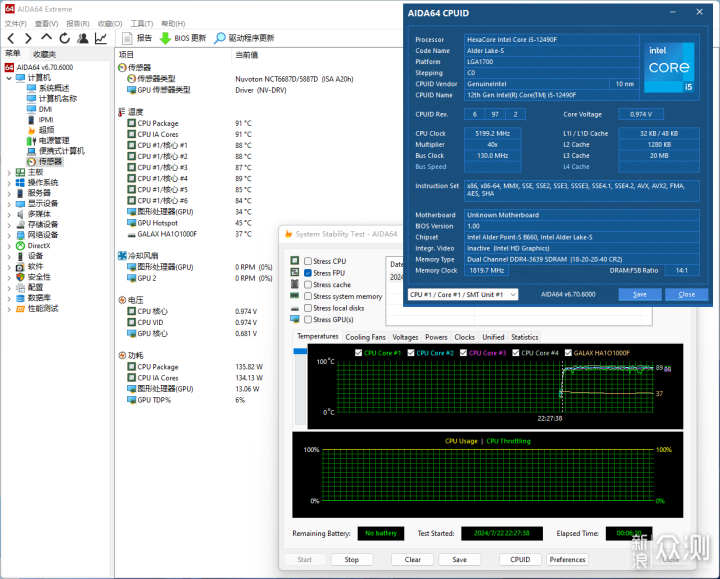Open the 文件(F) menu
The width and height of the screenshot is (720, 579).
pos(16,23)
